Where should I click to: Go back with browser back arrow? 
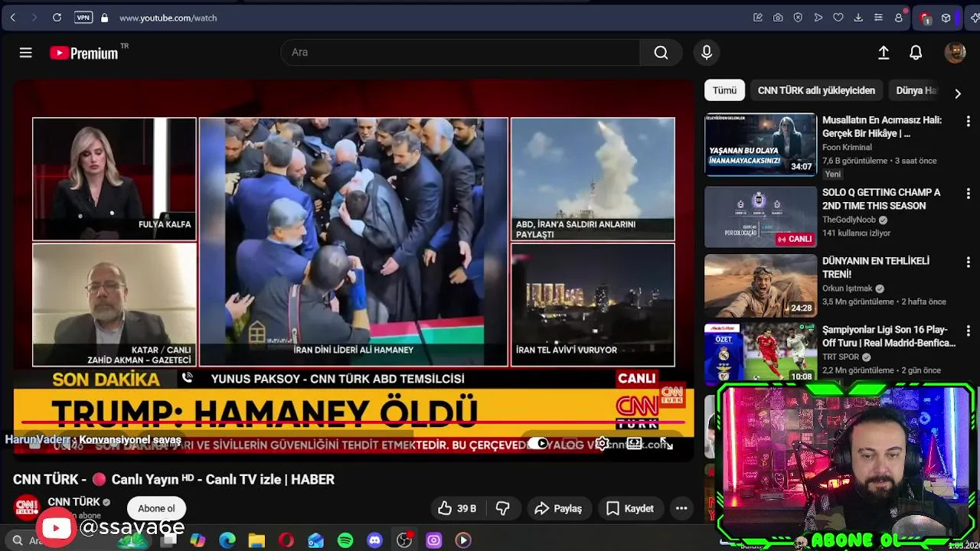(x=13, y=18)
